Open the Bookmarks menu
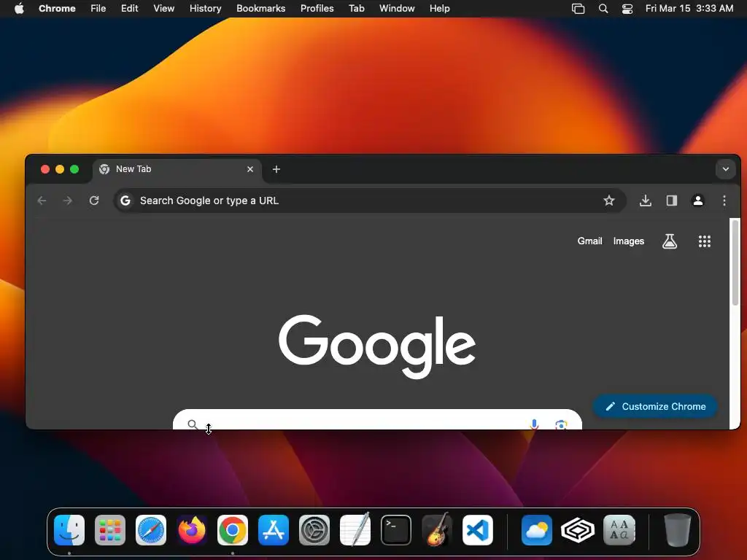Viewport: 747px width, 560px height. (x=260, y=8)
